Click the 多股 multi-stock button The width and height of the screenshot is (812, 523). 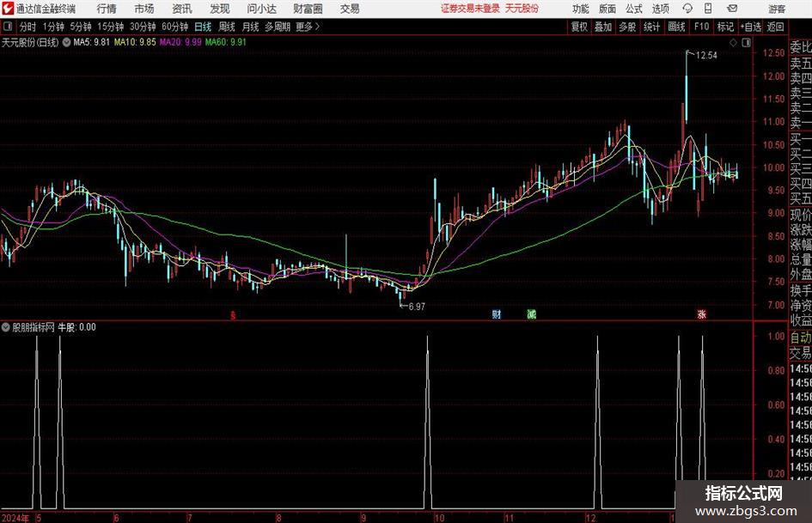(627, 27)
